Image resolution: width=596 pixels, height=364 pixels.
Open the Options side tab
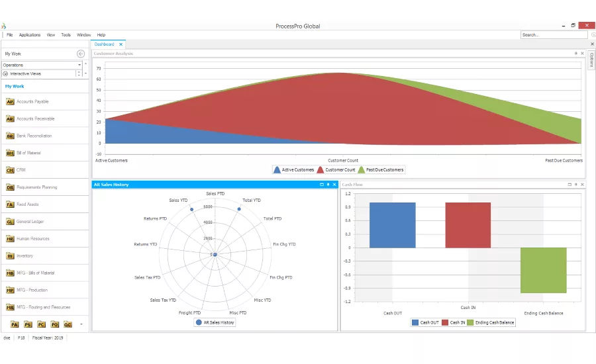[592, 60]
